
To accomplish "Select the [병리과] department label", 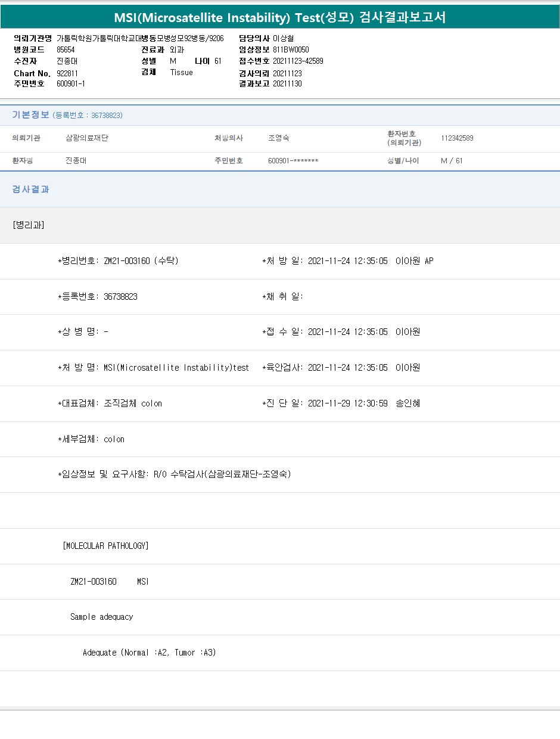I will [x=28, y=225].
